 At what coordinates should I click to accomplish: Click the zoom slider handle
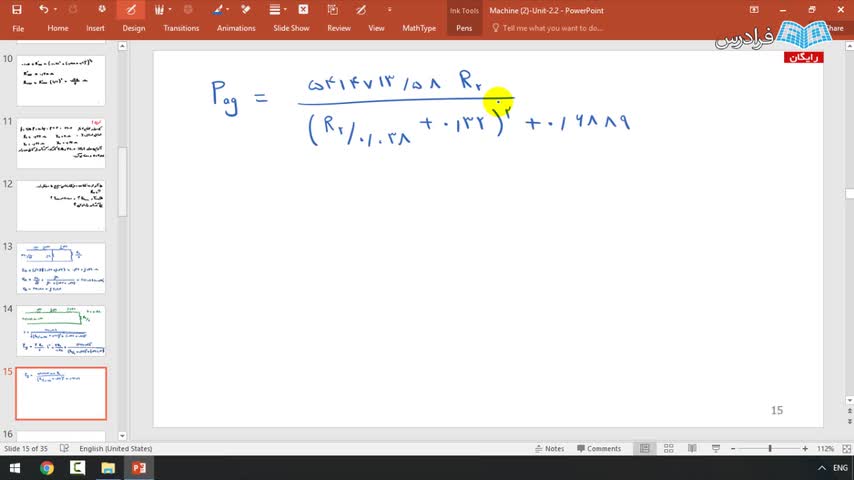click(x=770, y=448)
